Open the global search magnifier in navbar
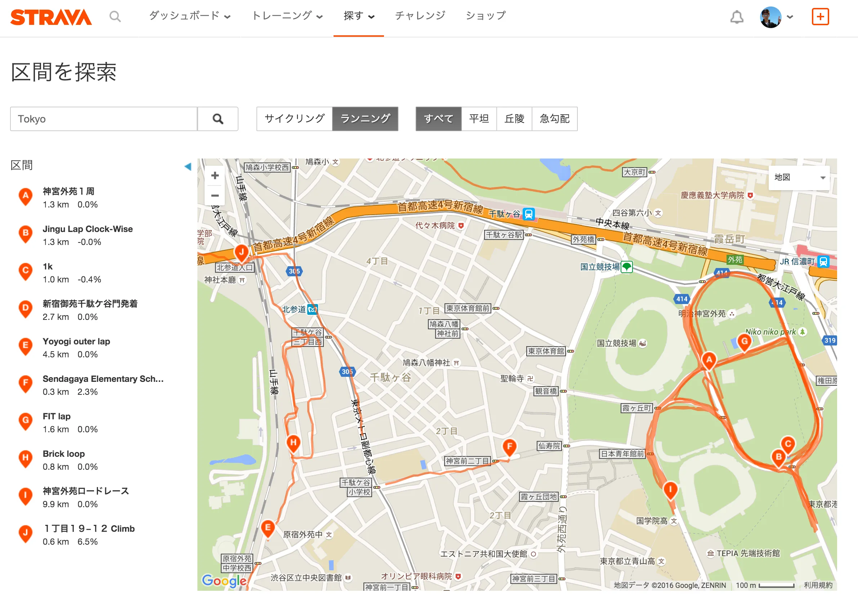The width and height of the screenshot is (858, 616). pyautogui.click(x=115, y=17)
